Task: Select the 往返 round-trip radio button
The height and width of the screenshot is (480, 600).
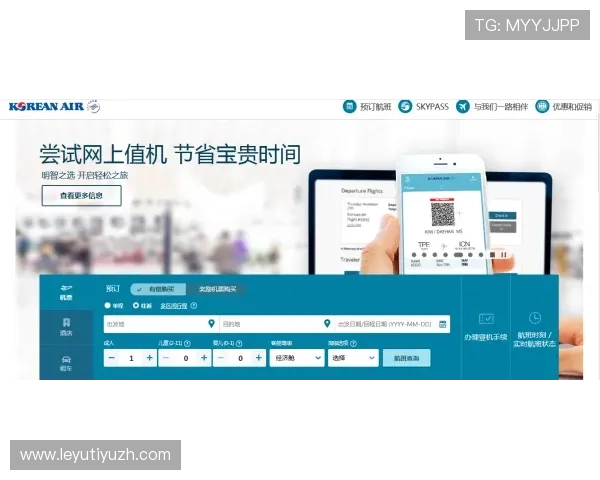Action: [x=136, y=305]
